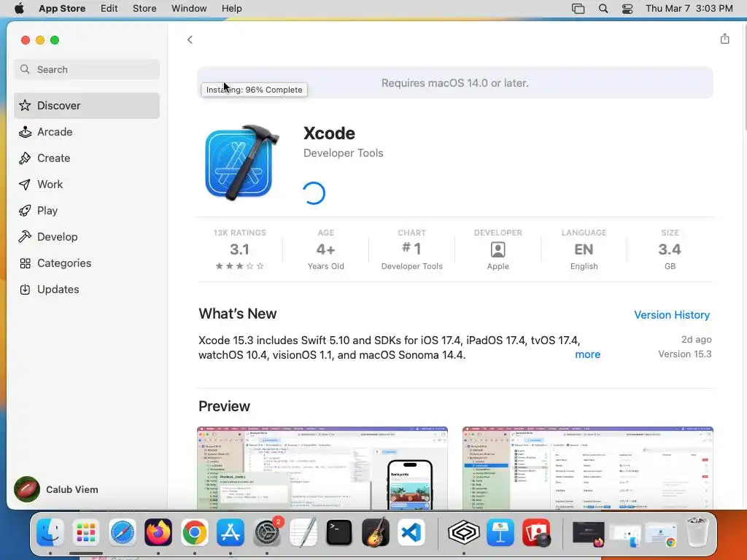Open the Help menu
Screen dimensions: 747x560
tap(231, 9)
